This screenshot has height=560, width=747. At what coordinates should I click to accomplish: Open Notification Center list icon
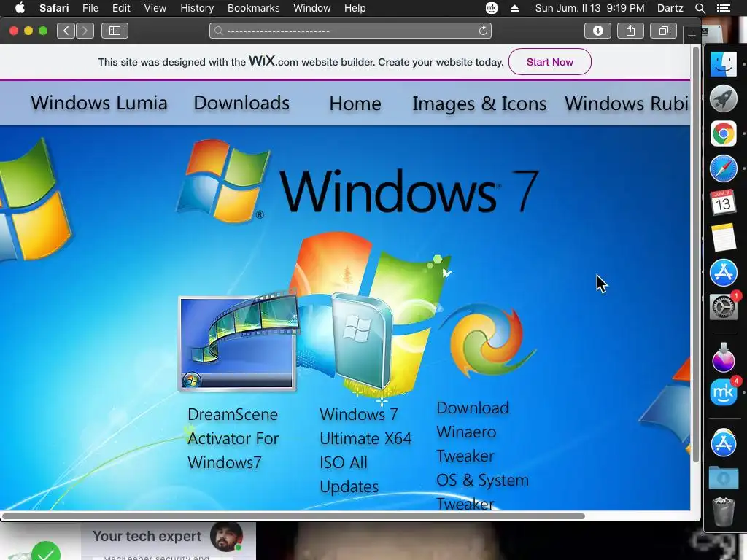pos(723,8)
